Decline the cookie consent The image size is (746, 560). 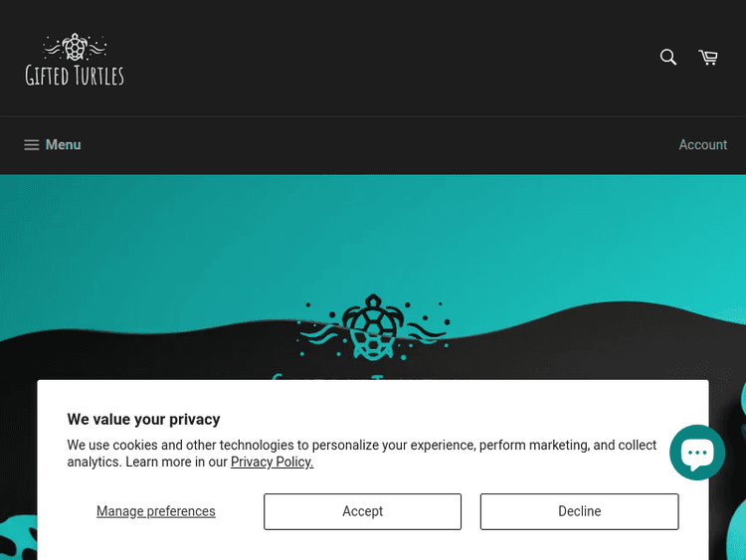[x=579, y=511]
